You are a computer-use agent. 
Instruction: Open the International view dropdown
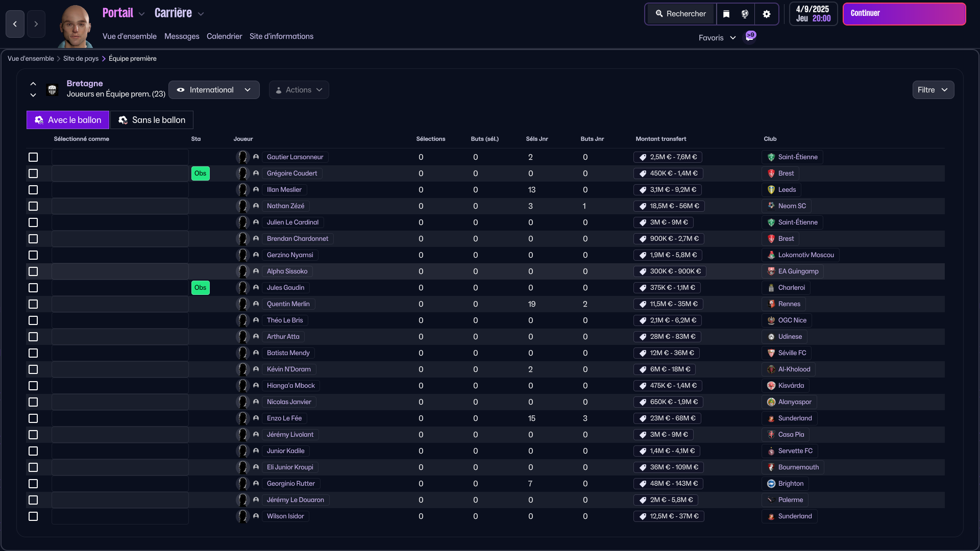214,90
